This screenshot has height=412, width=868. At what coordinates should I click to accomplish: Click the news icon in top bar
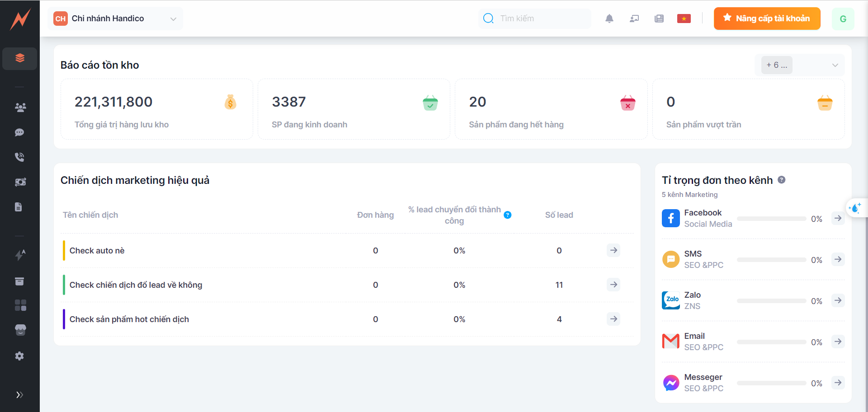pyautogui.click(x=659, y=19)
